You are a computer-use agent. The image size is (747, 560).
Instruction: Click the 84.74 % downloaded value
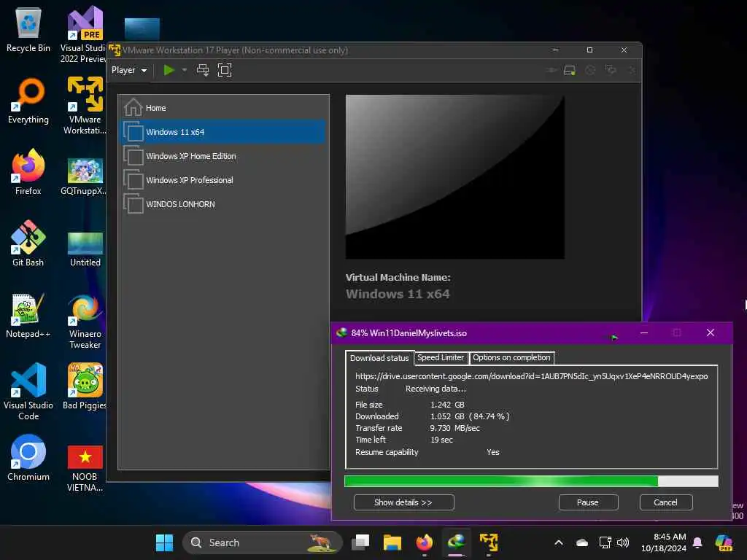pos(489,416)
